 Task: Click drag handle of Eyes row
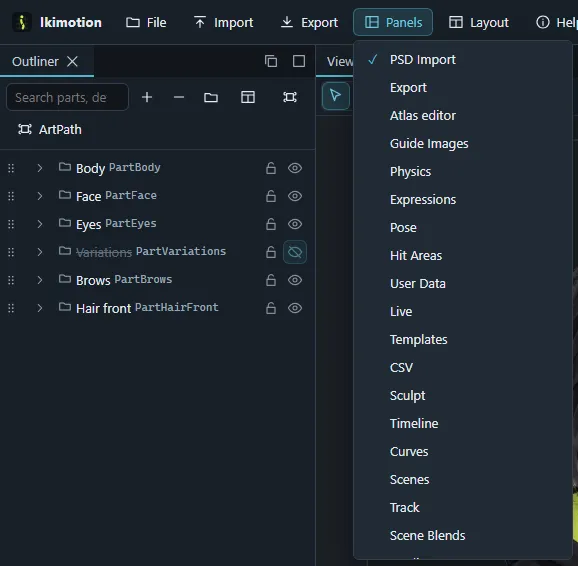click(x=11, y=224)
